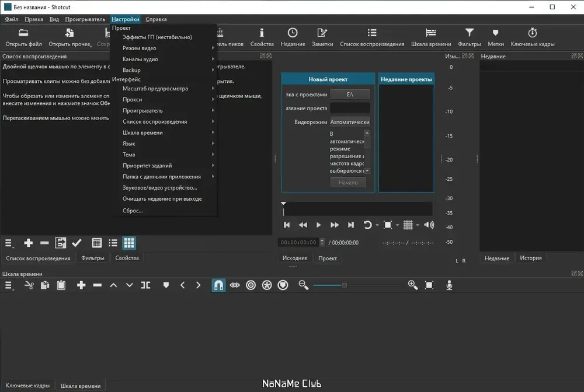Open the Keyframes panel using the stopwatch icon
584x392 pixels.
tap(532, 37)
